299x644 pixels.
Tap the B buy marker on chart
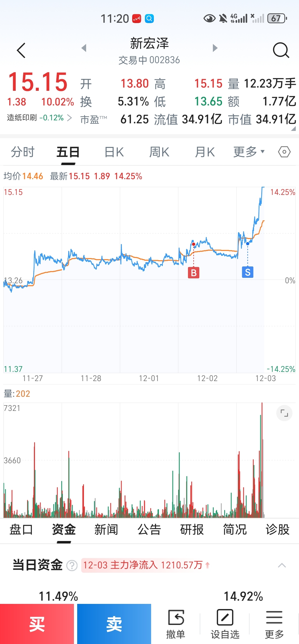tap(194, 273)
